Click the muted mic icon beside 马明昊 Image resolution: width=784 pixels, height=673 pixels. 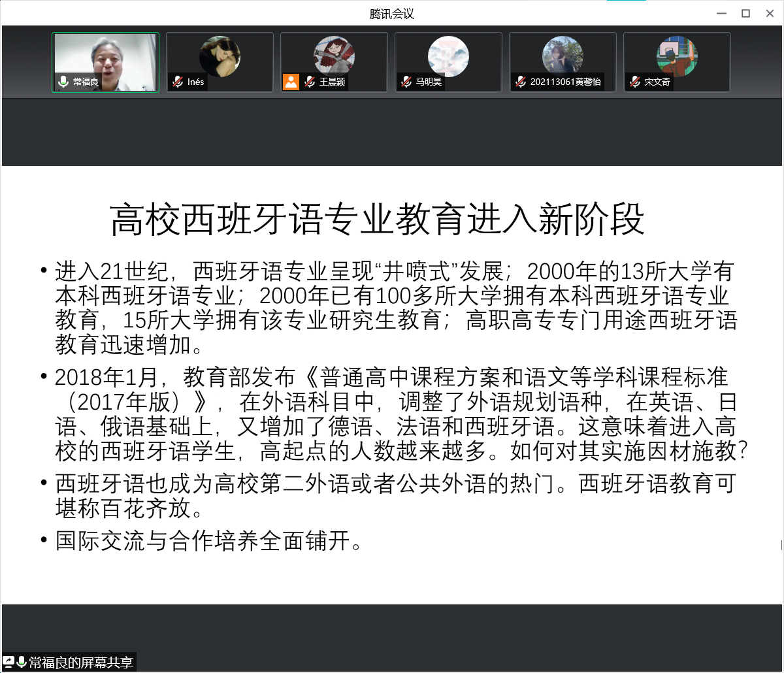tap(406, 82)
